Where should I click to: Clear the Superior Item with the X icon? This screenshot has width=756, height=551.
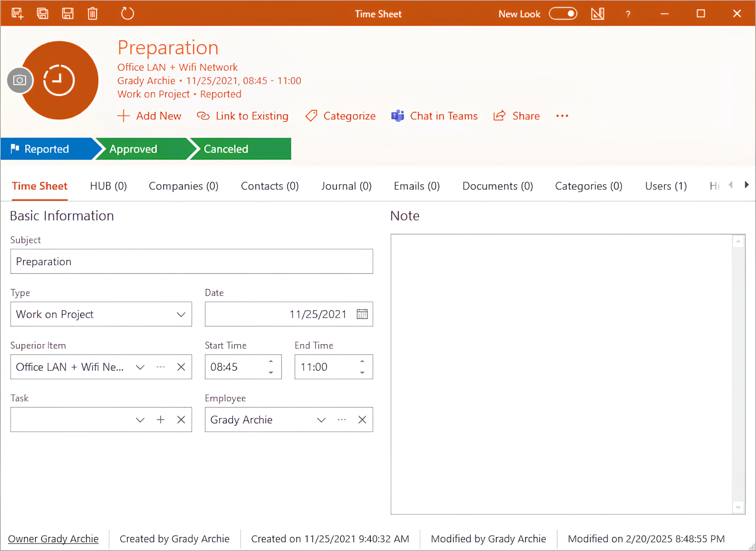click(181, 367)
